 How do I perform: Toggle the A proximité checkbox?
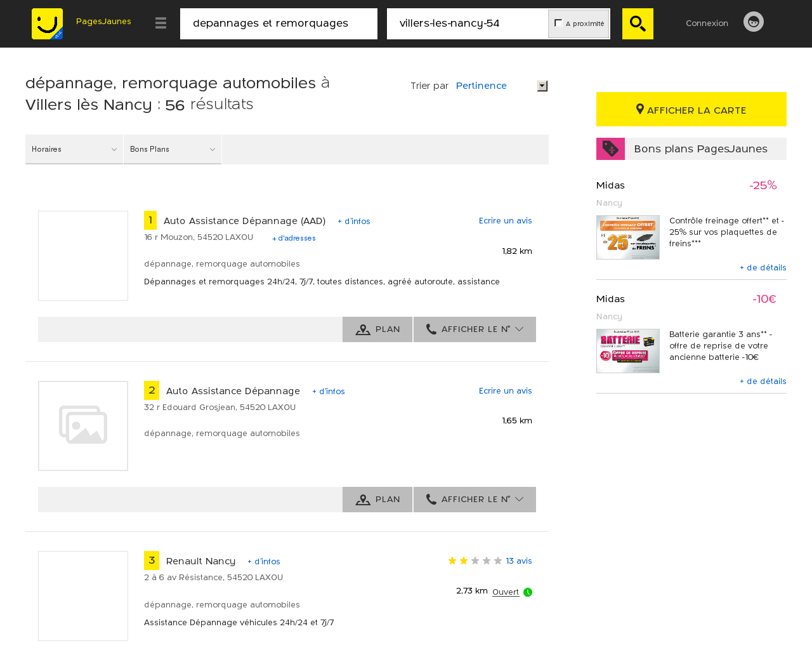[x=558, y=23]
